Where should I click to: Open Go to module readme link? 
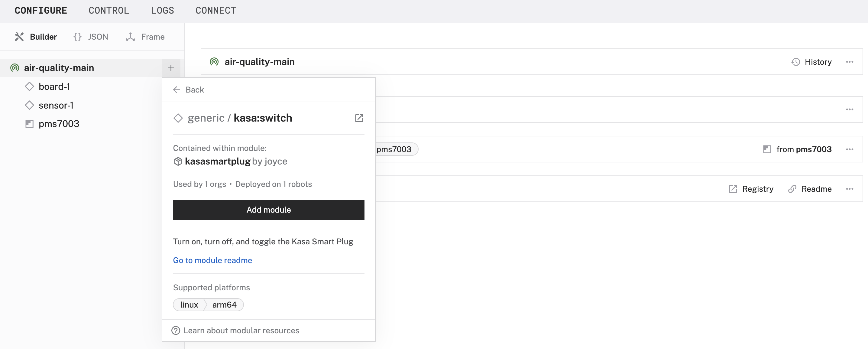212,260
